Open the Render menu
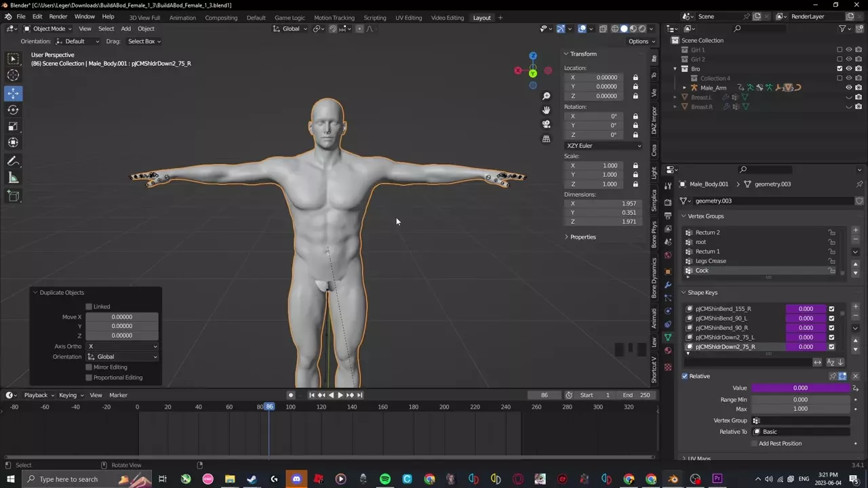Image resolution: width=868 pixels, height=488 pixels. tap(58, 16)
